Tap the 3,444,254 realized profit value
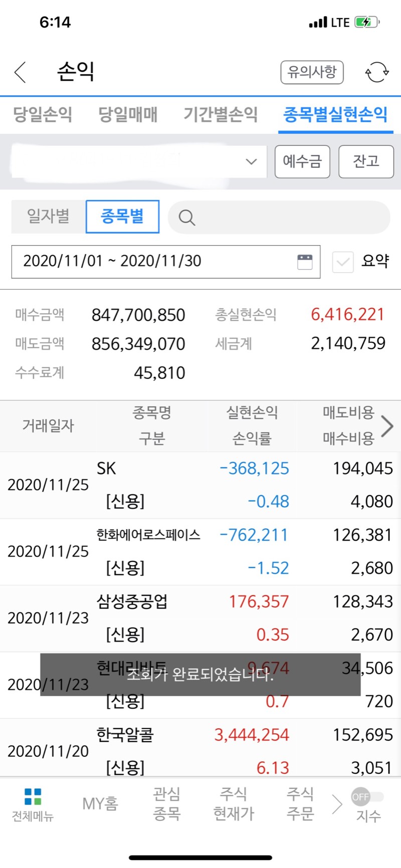 click(x=252, y=735)
